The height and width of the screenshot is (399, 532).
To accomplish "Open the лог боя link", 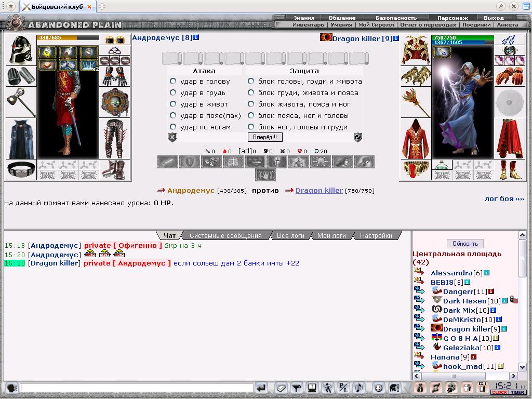I will tap(504, 199).
